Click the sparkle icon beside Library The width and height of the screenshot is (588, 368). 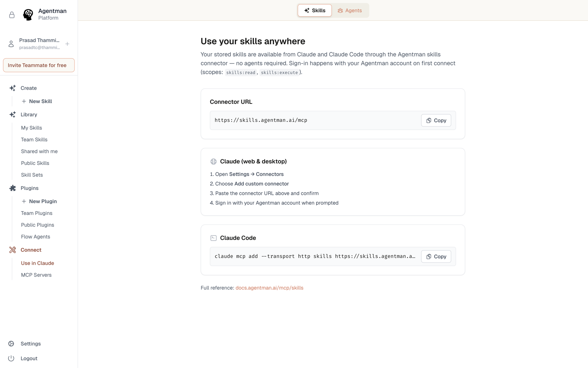tap(12, 114)
